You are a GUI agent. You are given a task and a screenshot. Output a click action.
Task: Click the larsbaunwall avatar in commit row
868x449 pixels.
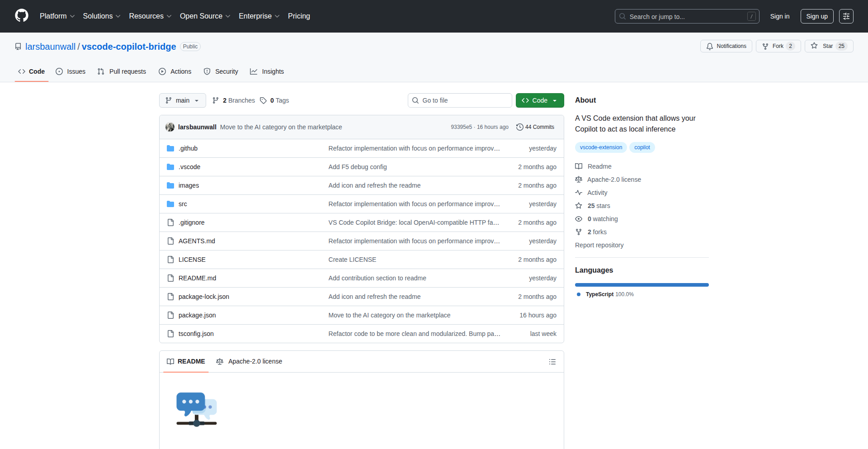[x=170, y=127]
